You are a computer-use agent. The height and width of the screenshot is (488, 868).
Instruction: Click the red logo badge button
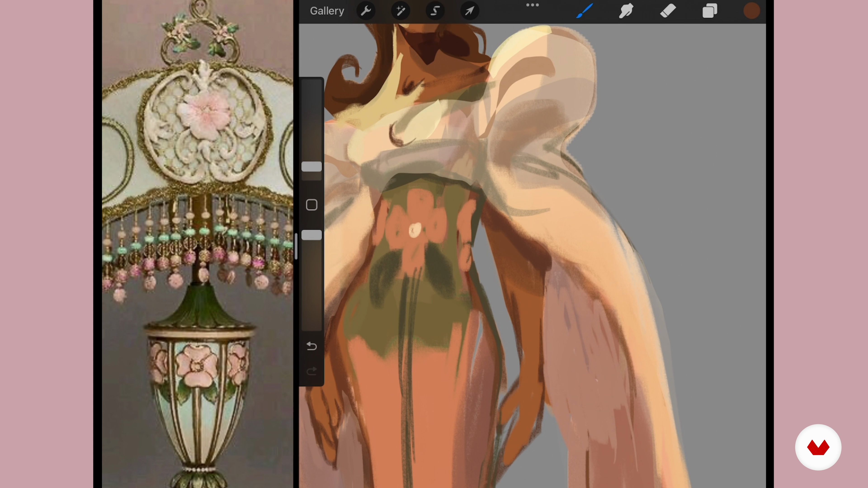818,447
